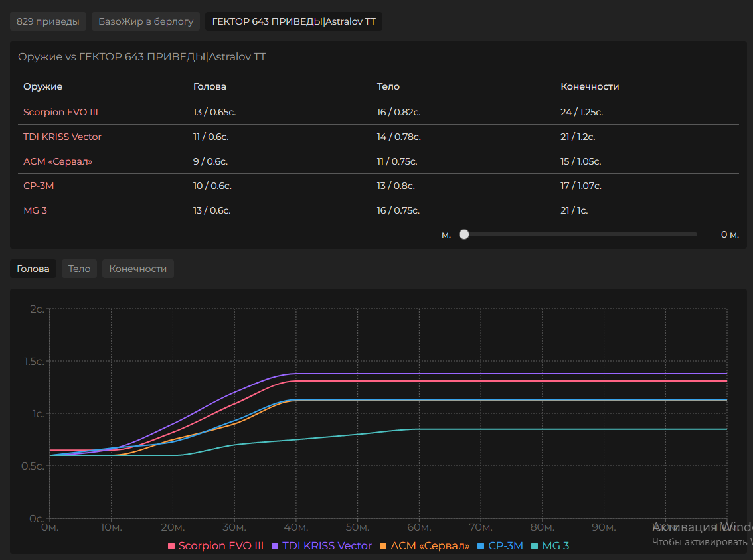Open TDI KRISS Vector weapon link

tap(62, 137)
